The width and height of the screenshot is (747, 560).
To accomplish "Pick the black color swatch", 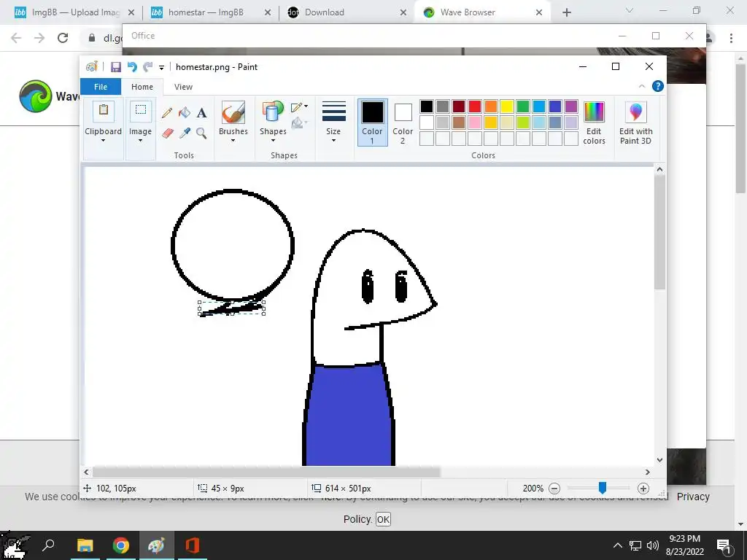I will [x=426, y=106].
